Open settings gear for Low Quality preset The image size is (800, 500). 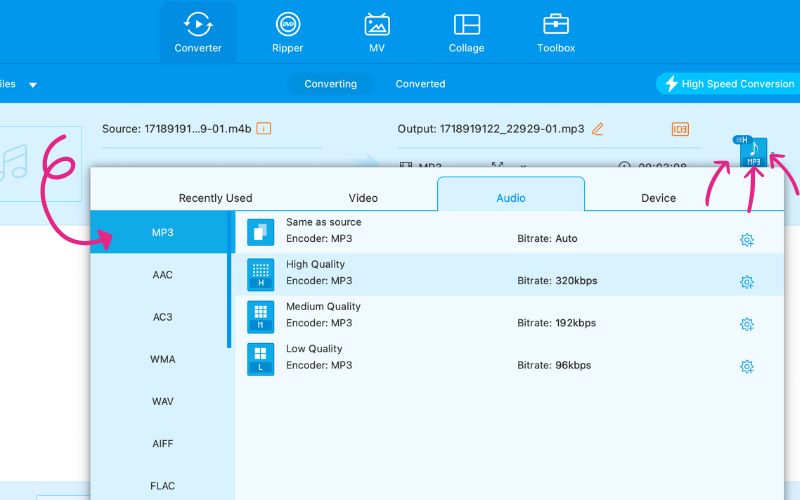[746, 366]
